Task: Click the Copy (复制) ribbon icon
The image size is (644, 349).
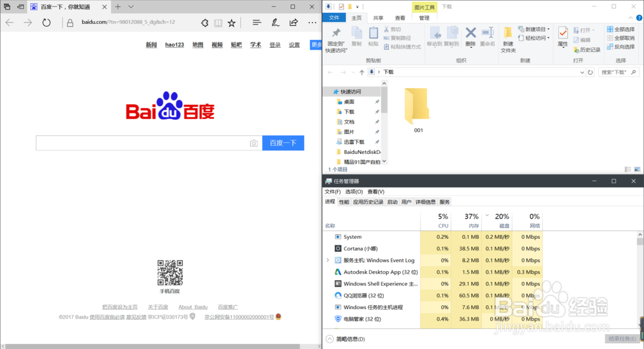Action: click(x=357, y=37)
